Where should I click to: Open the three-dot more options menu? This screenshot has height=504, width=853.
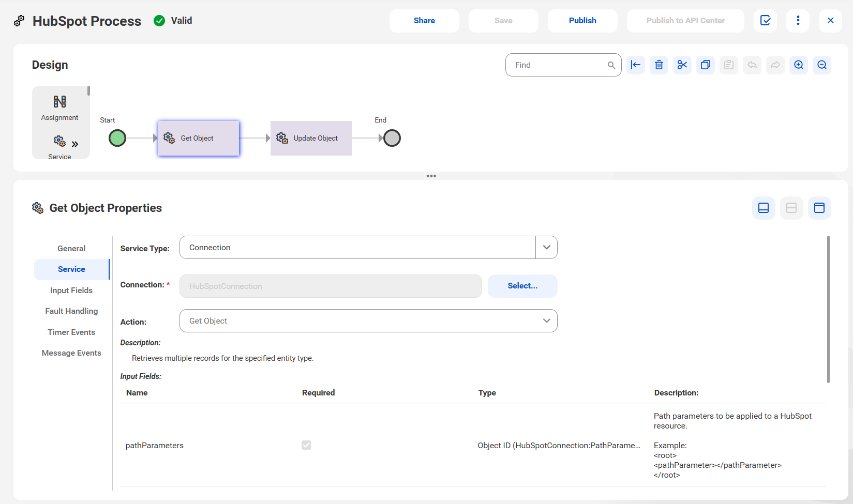(x=798, y=21)
